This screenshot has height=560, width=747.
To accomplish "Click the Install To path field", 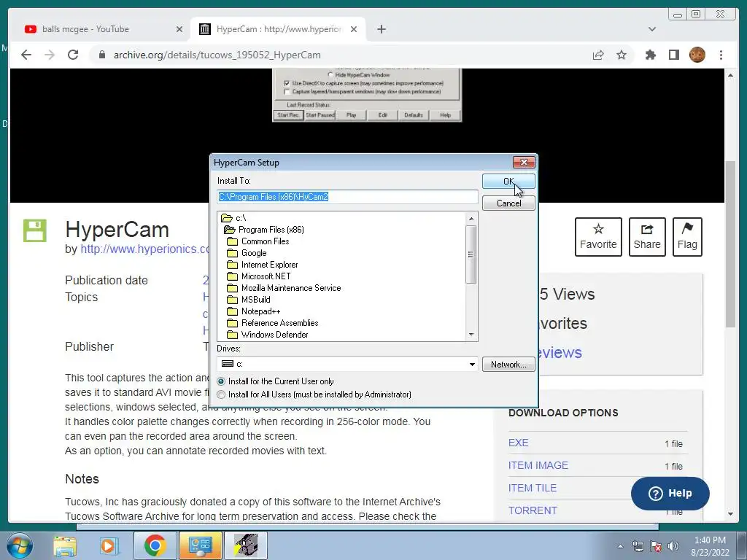I will coord(347,197).
